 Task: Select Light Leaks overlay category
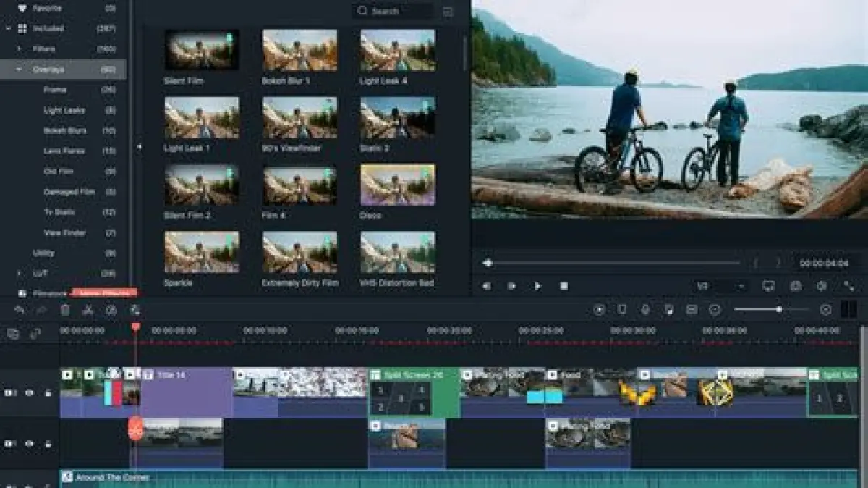pos(64,110)
